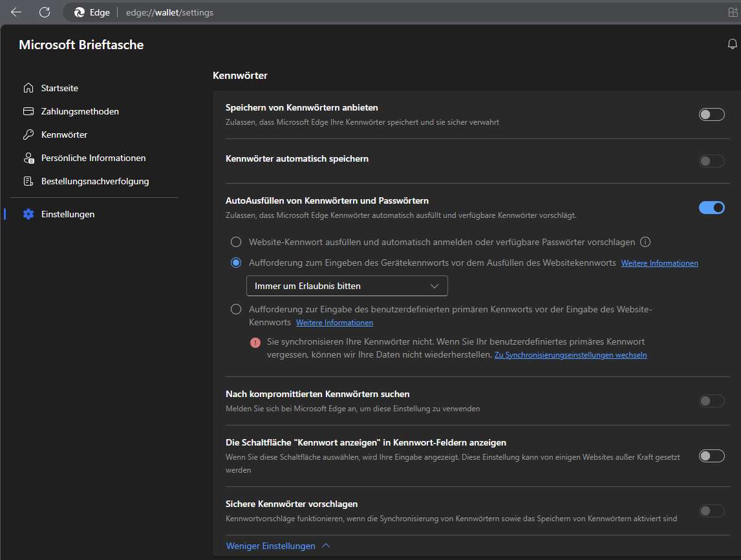741x560 pixels.
Task: Click the label AutoAusfüllen von Kennwörtern und Passwörtern
Action: click(x=327, y=200)
